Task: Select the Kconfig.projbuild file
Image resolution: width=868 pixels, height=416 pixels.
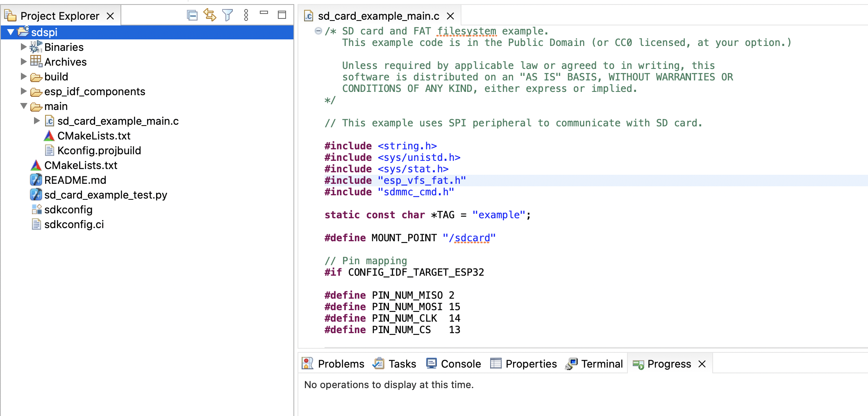Action: click(98, 150)
